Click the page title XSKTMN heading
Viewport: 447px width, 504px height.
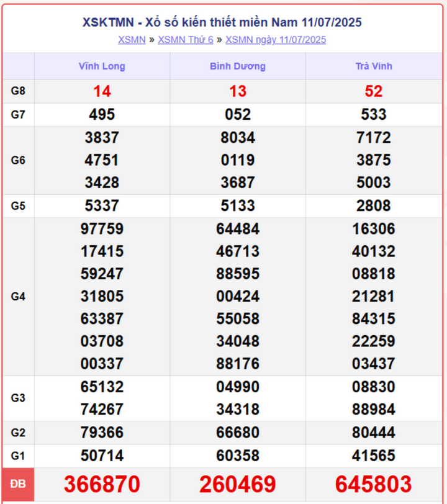point(222,22)
